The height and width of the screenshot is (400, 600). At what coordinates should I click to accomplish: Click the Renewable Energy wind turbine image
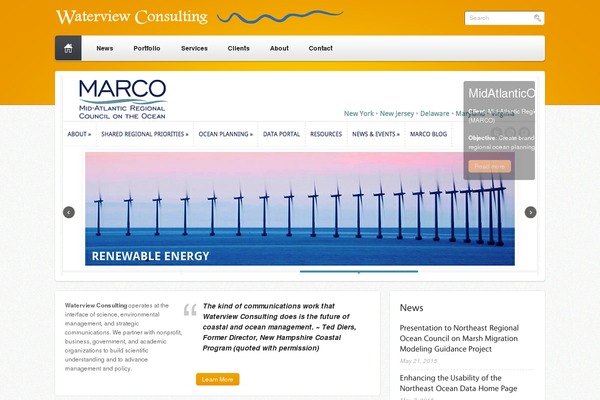pos(300,209)
